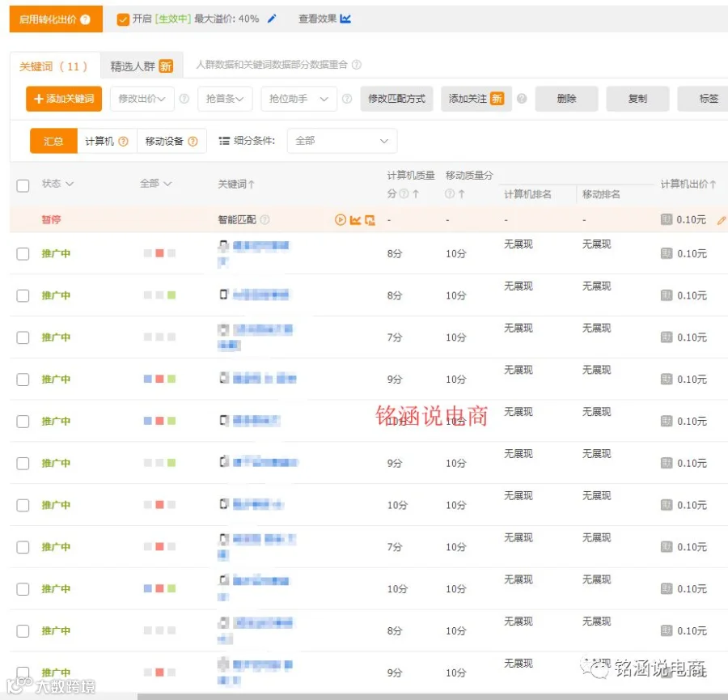Click the question mark icon beside 计算机 tab
Viewport: 728px width, 700px height.
(123, 141)
